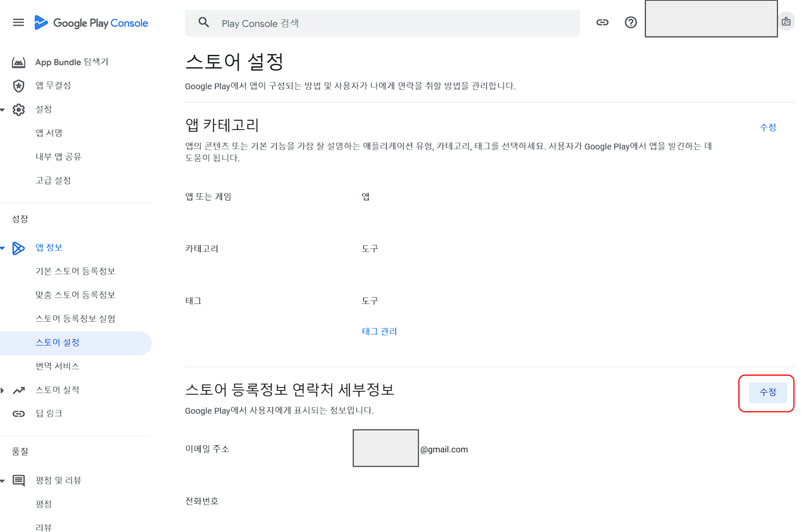804x532 pixels.
Task: Click the Google Play Console logo
Action: tap(91, 23)
